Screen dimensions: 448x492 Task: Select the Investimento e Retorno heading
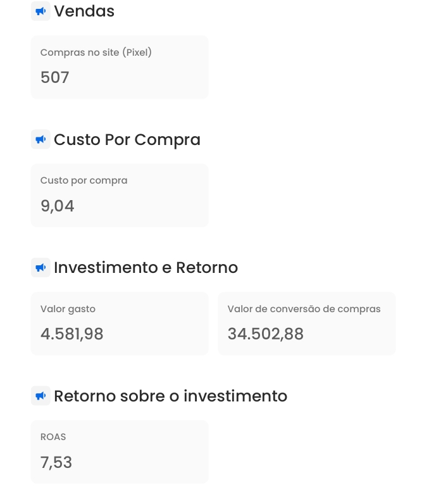click(146, 268)
